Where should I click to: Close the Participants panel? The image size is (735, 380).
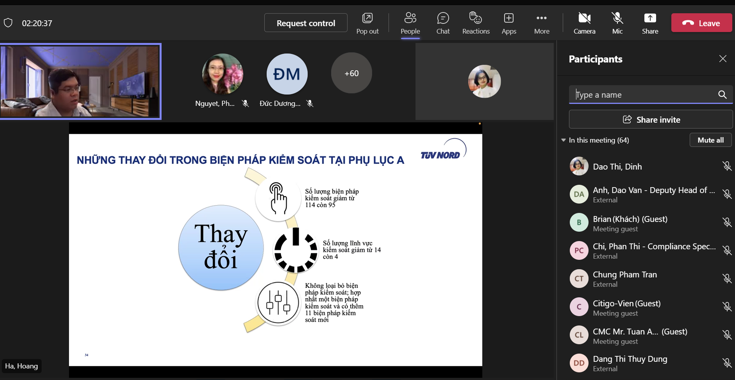[722, 59]
